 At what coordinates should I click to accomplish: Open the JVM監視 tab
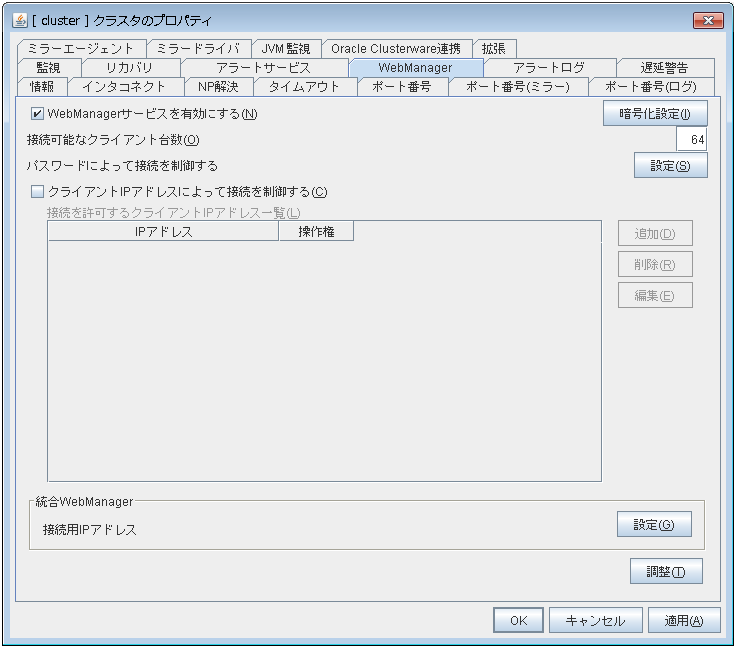(286, 48)
